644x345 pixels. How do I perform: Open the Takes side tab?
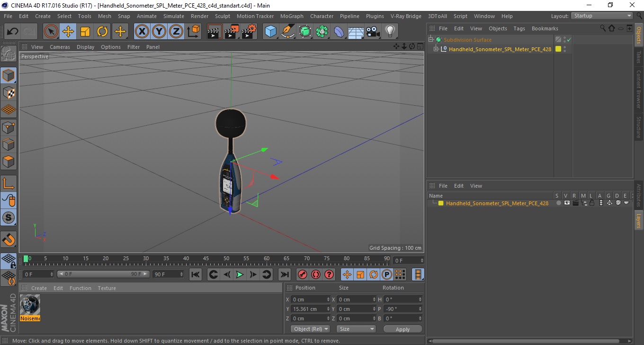point(639,57)
